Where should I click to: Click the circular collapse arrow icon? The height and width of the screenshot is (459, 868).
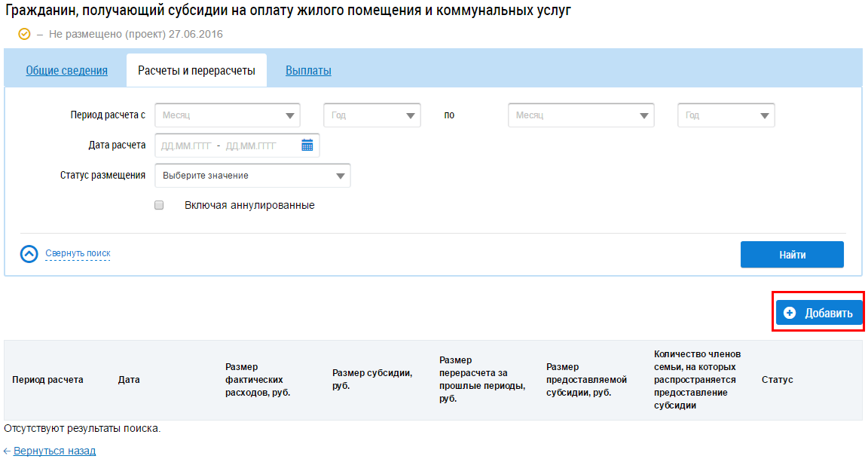pos(29,254)
